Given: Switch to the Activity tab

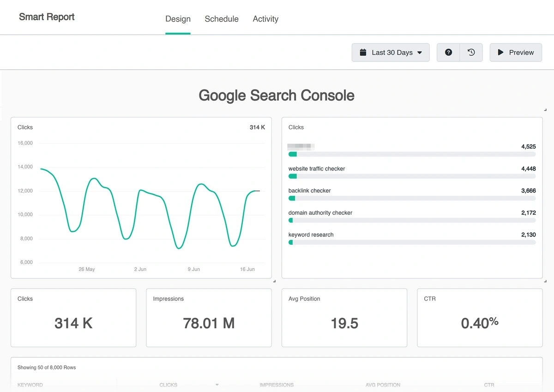Looking at the screenshot, I should (265, 19).
